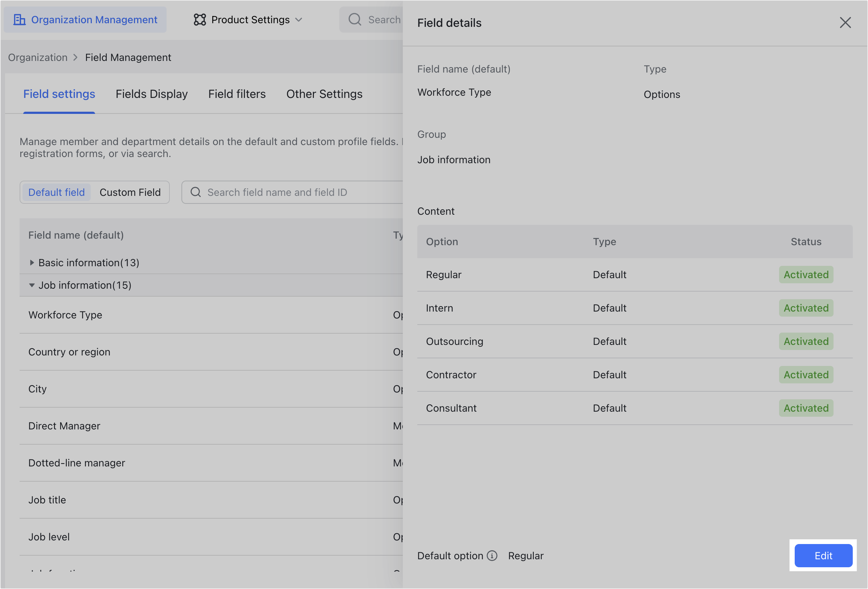Click the info icon next to Default option

tap(492, 556)
